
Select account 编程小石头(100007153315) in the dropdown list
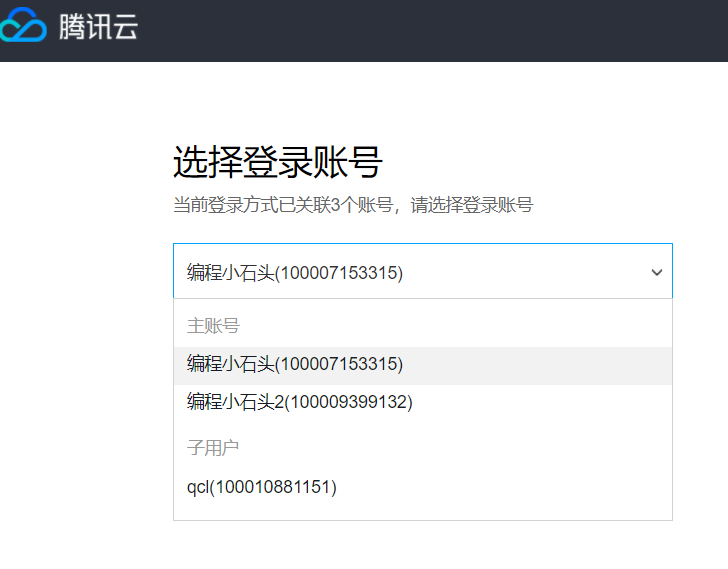tap(422, 365)
